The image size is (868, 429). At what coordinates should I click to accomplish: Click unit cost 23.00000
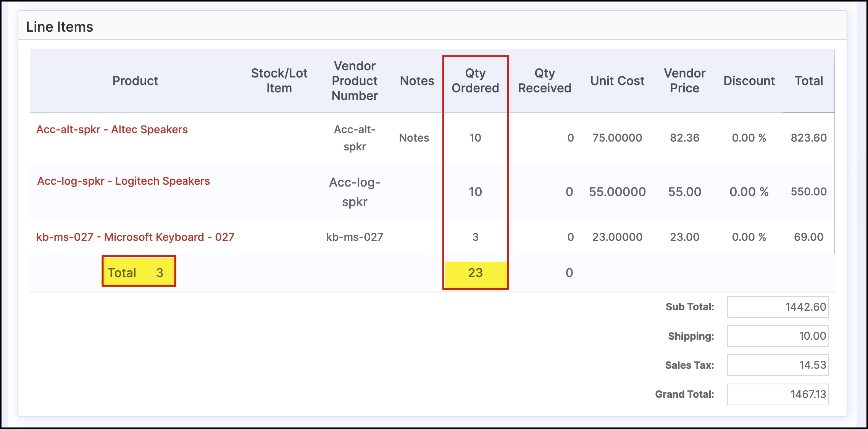(x=617, y=237)
